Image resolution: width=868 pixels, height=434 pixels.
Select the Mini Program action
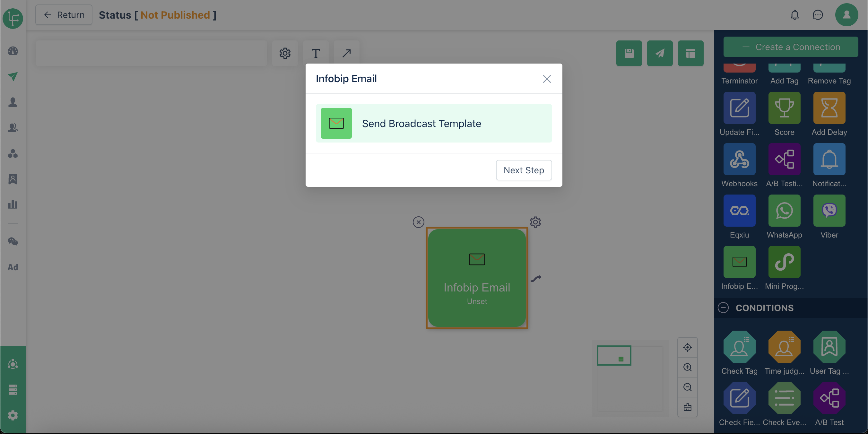784,262
